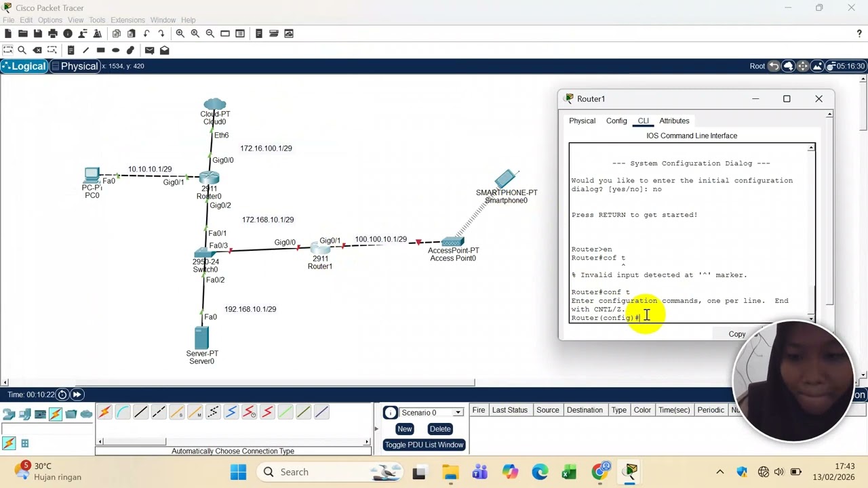This screenshot has width=868, height=488.
Task: Select the PC0 device on the canvas
Action: (x=92, y=175)
